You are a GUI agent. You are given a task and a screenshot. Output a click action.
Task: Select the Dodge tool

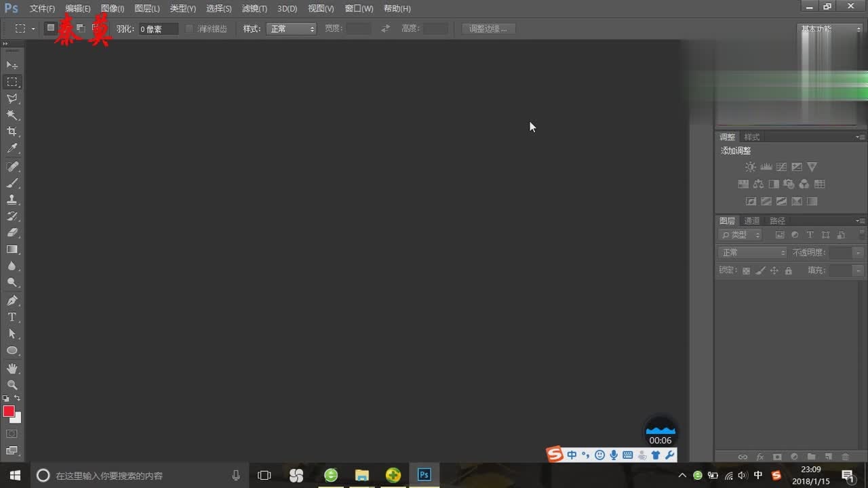point(12,283)
